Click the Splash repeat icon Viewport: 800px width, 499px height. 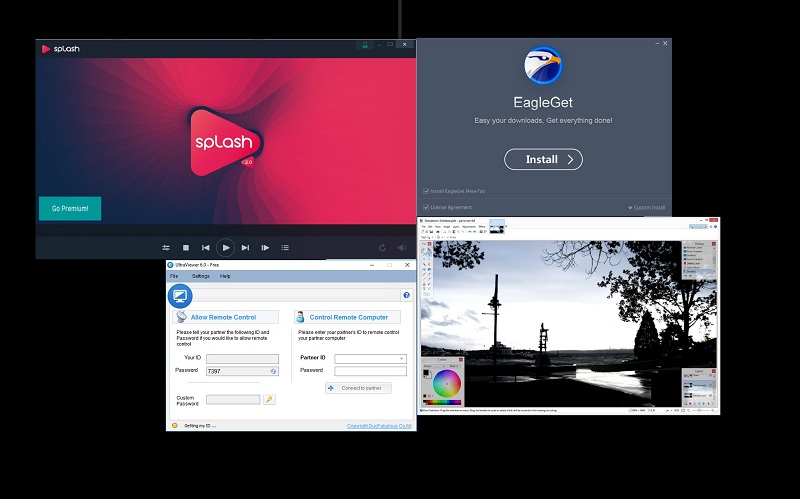click(x=382, y=247)
